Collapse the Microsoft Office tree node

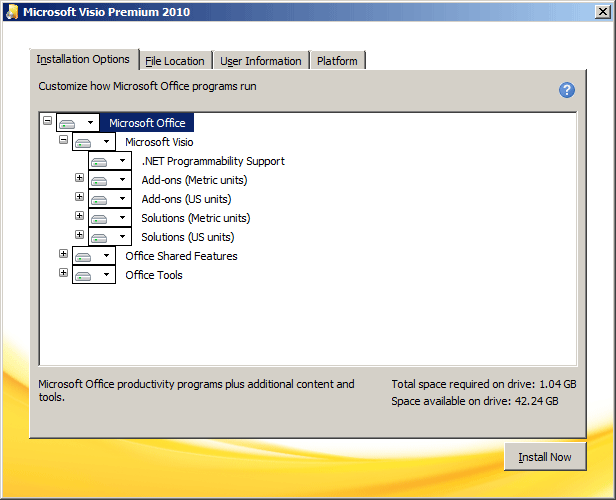pos(48,120)
